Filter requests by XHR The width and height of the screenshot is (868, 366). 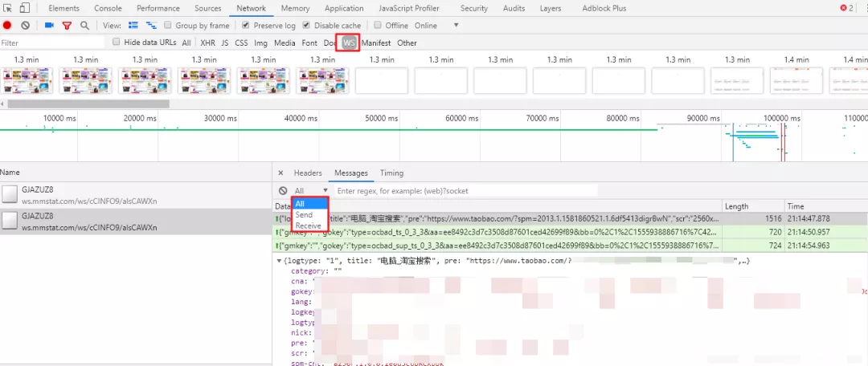point(207,43)
